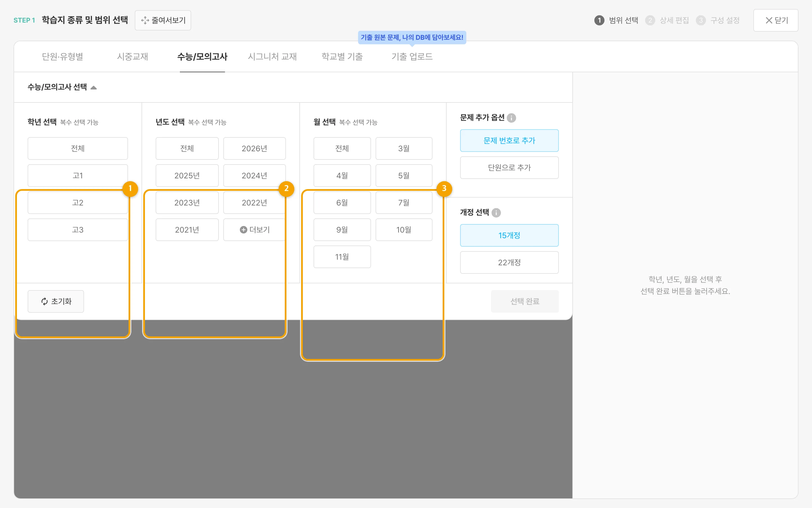Open the 기출 업로드 tab
Screen dimensions: 812x508
(x=412, y=56)
